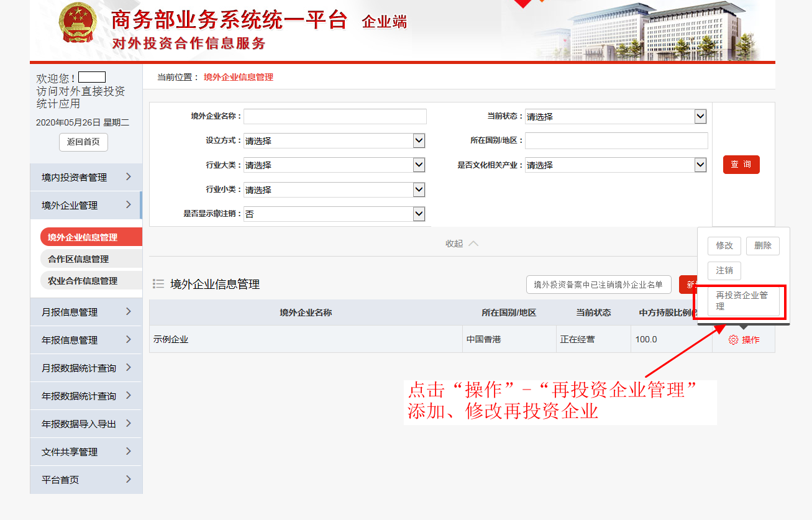The image size is (812, 520).
Task: Click the red 查询 button
Action: (741, 165)
